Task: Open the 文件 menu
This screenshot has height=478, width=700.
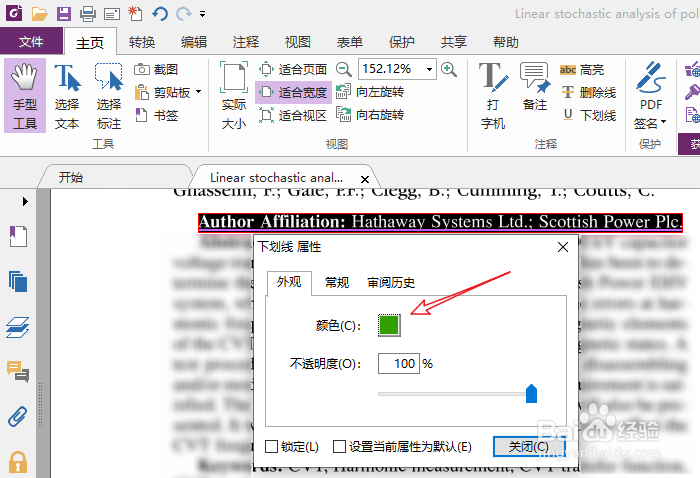Action: pos(31,42)
